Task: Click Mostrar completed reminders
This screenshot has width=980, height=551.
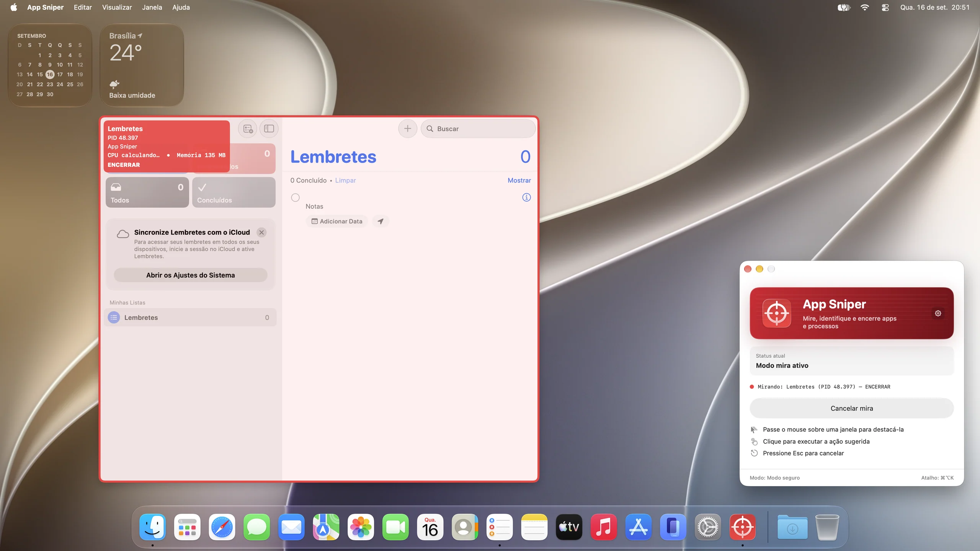Action: click(519, 180)
